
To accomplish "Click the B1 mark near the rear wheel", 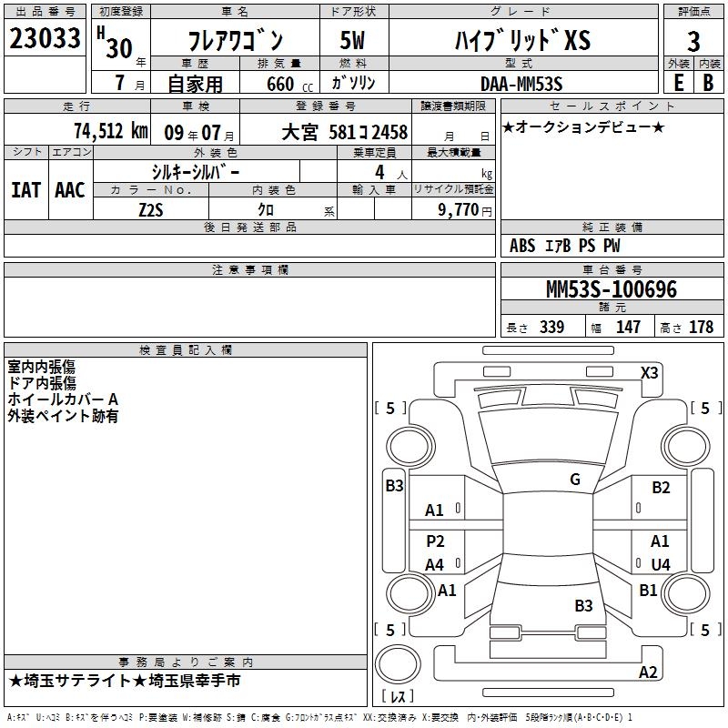I will point(648,591).
